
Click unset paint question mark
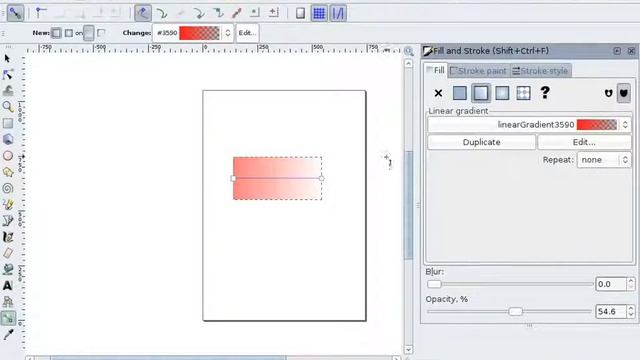tap(544, 93)
